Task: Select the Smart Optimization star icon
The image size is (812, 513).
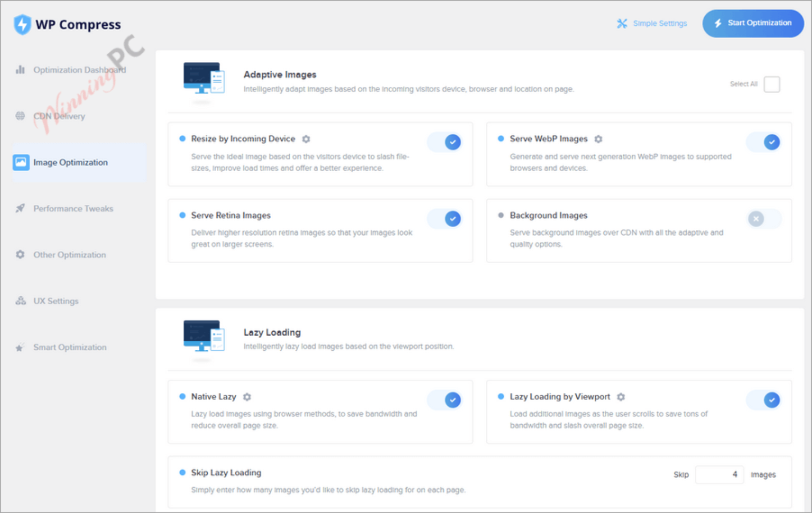Action: (x=20, y=347)
